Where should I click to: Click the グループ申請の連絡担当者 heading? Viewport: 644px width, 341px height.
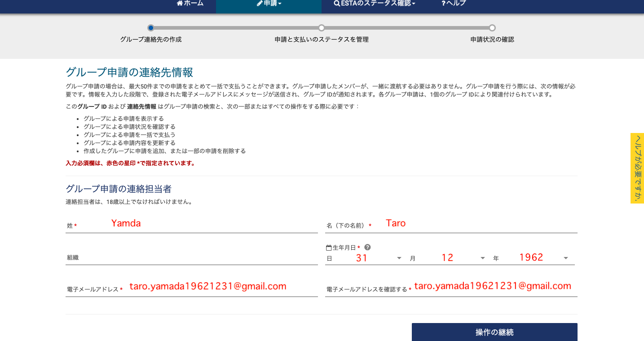119,189
